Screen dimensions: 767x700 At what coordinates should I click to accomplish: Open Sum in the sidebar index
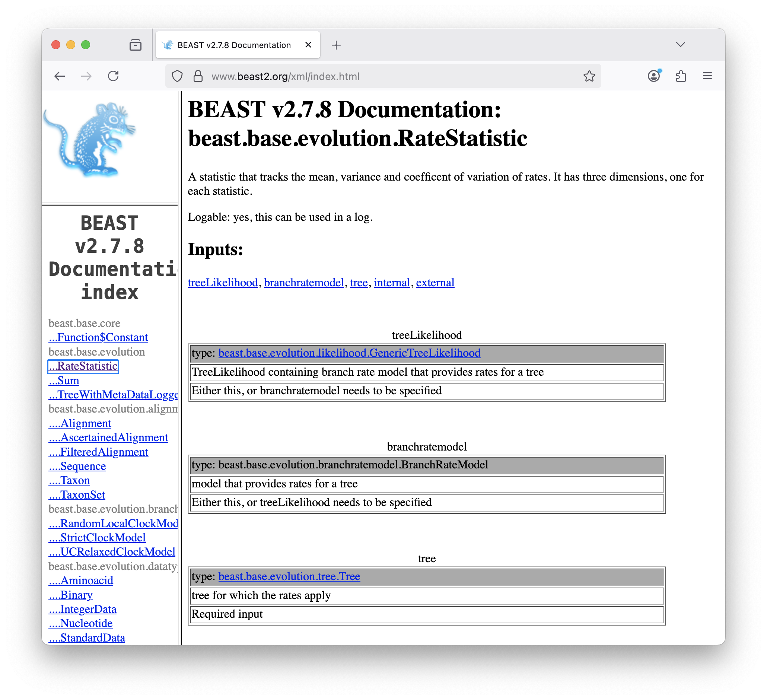coord(64,381)
